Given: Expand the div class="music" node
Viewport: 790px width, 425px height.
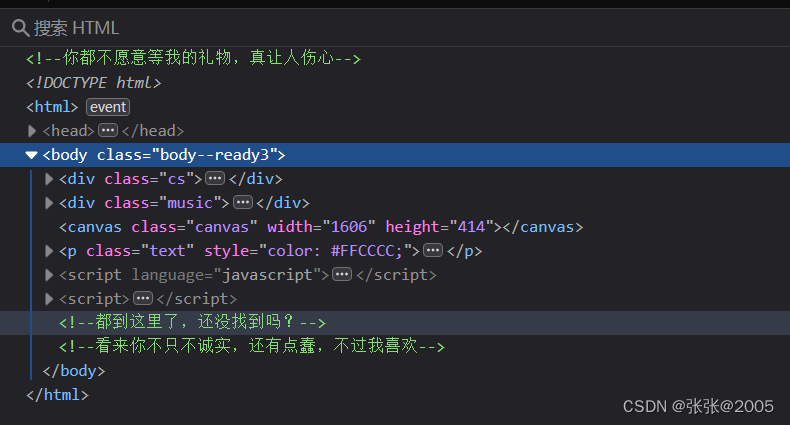Looking at the screenshot, I should 48,203.
